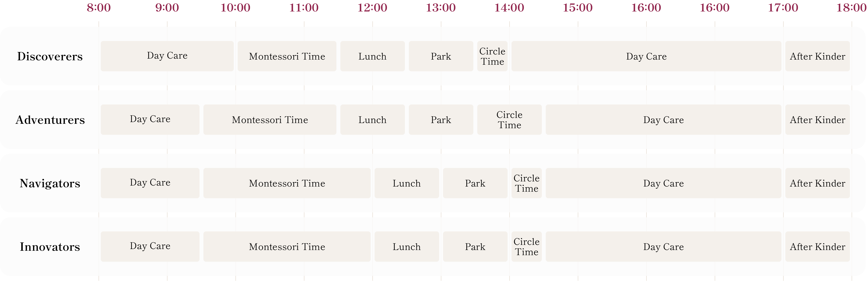This screenshot has height=281, width=868.
Task: Select the Discoverers row label
Action: 50,56
